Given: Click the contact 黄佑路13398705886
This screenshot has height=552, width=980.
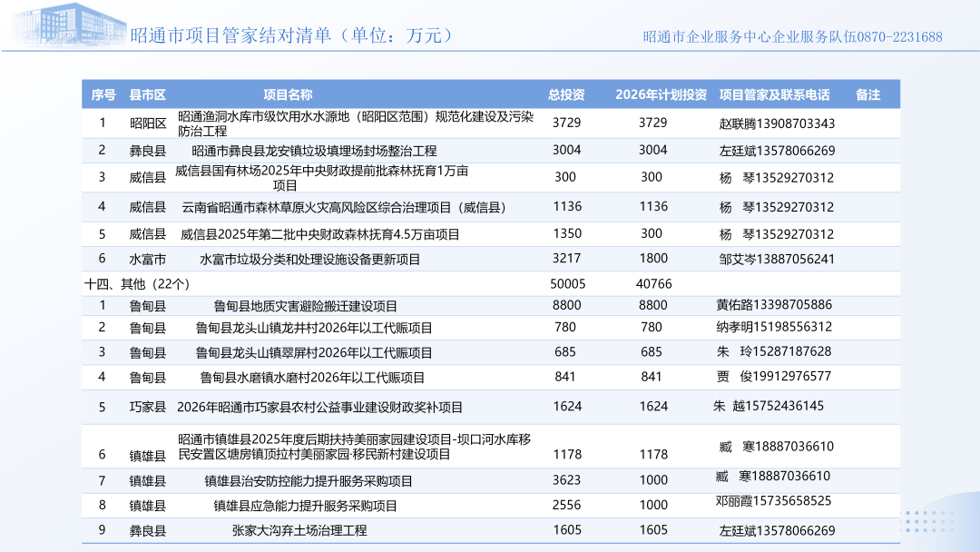Looking at the screenshot, I should tap(774, 305).
